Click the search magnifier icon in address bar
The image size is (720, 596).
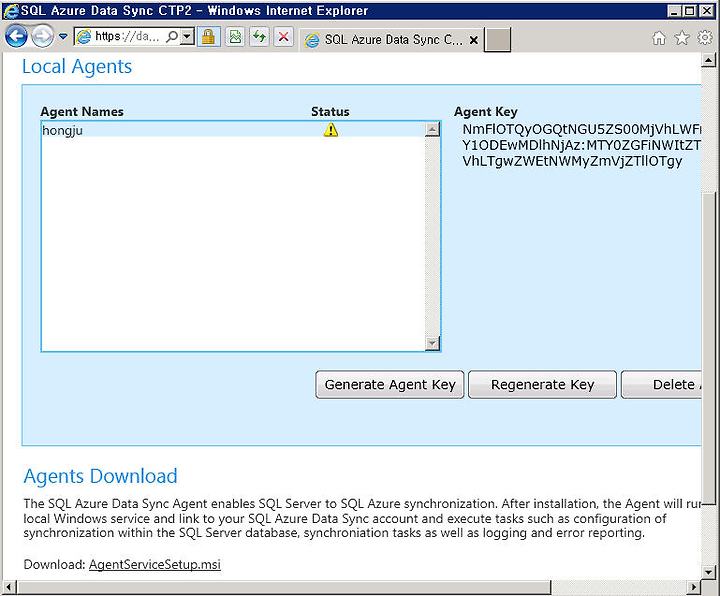[172, 37]
